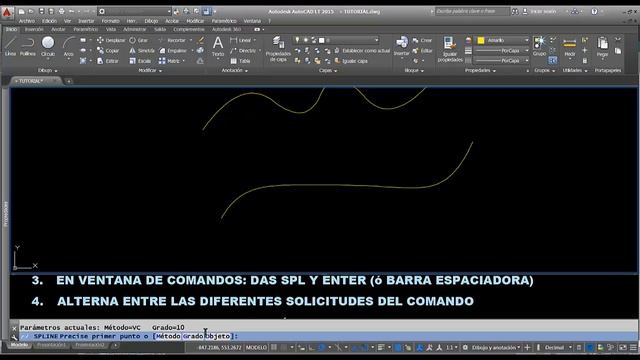Select the Línea draw tool
Screen dimensions: 640x360
pos(10,46)
